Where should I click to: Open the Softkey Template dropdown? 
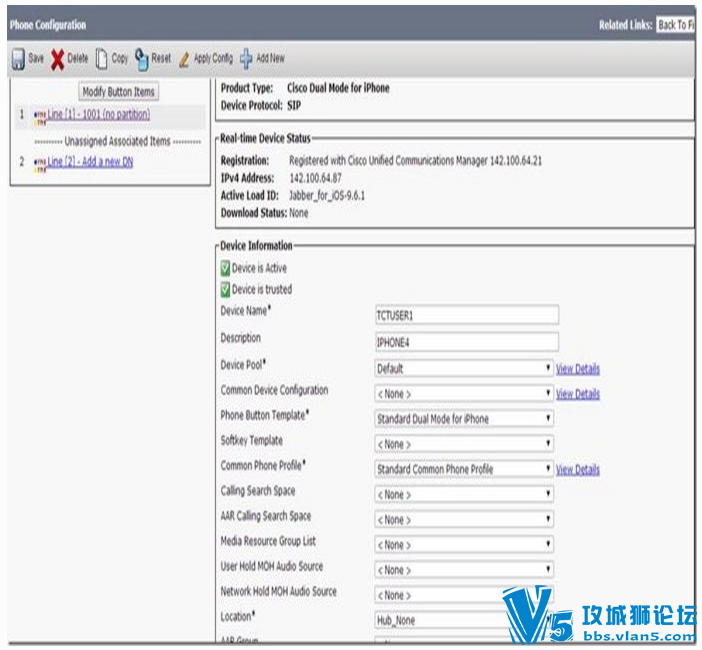click(464, 444)
